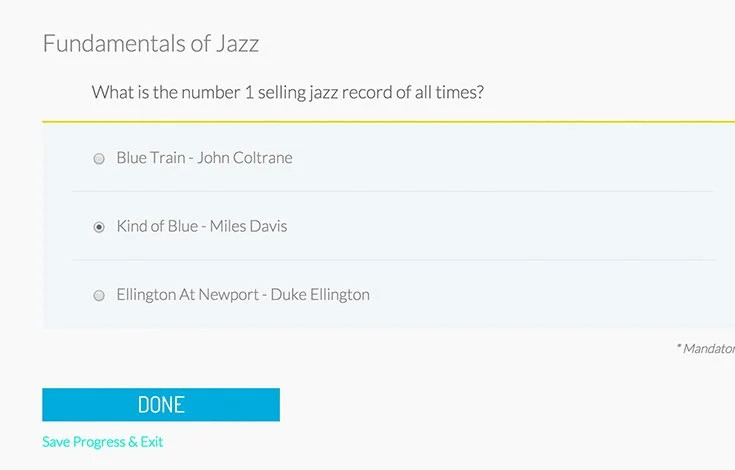Click the 'Blue Train - John Coltrane' label
735x470 pixels.
point(204,157)
